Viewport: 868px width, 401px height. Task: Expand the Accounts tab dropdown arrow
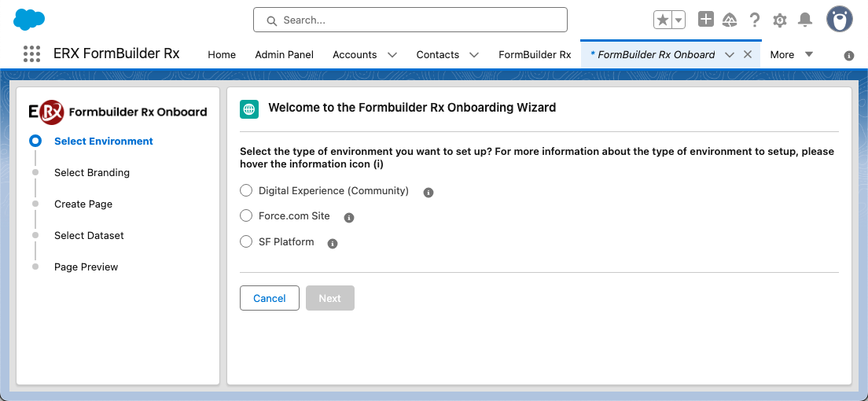coord(392,55)
